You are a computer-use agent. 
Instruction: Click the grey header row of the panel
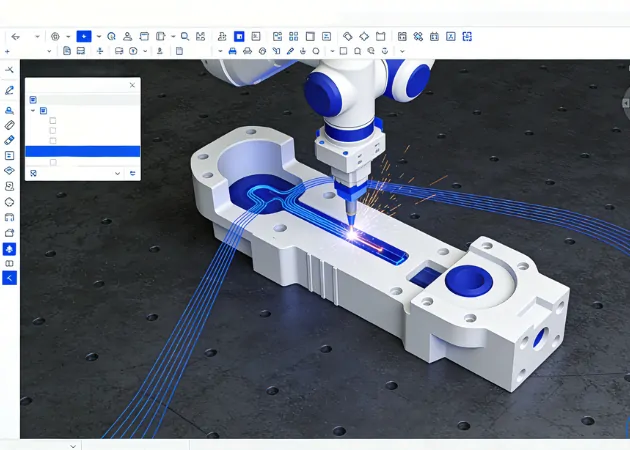83,100
